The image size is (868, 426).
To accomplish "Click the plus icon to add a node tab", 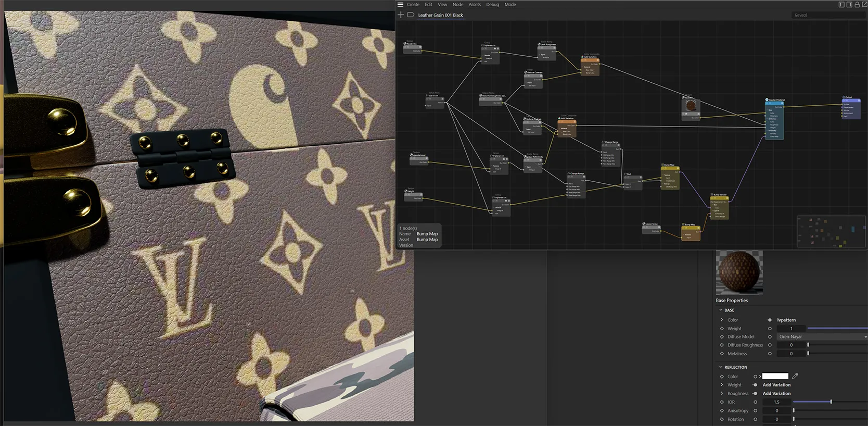I will pyautogui.click(x=401, y=15).
